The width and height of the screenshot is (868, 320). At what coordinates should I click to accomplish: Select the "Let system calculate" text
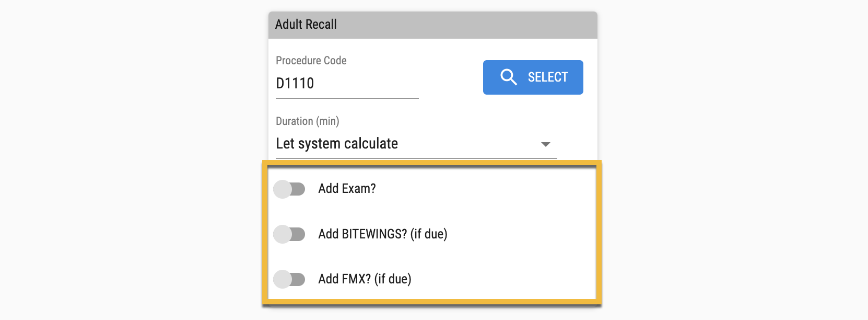(337, 144)
